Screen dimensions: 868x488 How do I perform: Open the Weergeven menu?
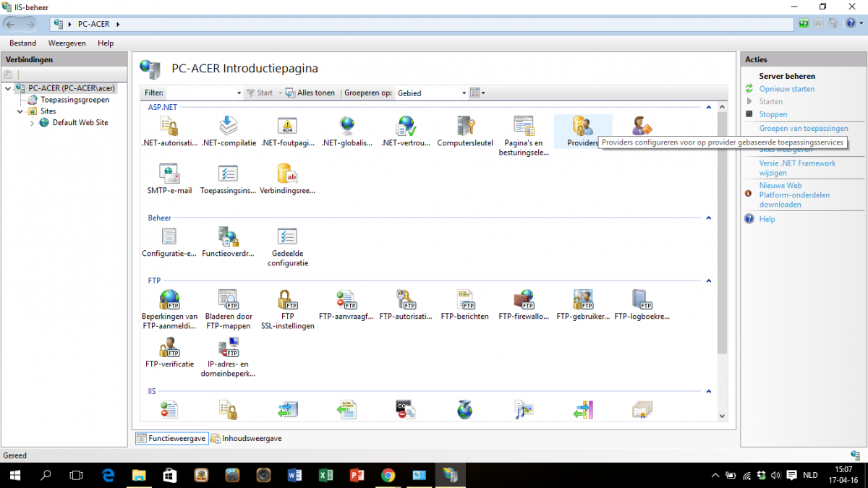(67, 43)
